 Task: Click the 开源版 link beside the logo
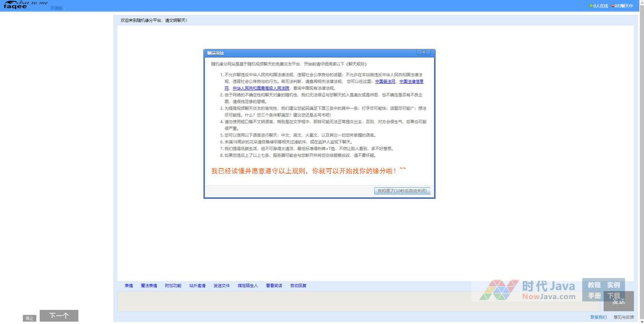click(x=57, y=8)
